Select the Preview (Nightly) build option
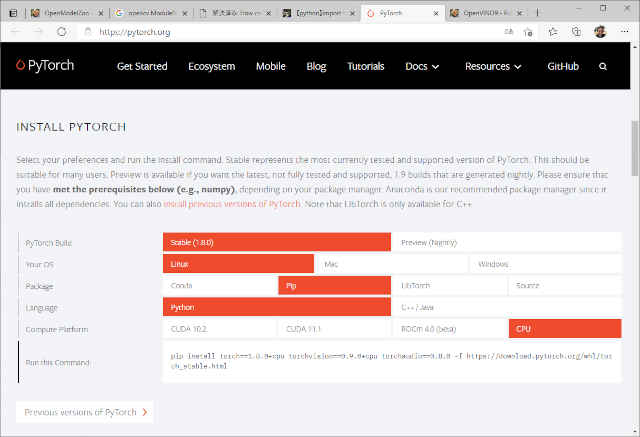Viewport: 640px width, 437px height. (x=514, y=242)
